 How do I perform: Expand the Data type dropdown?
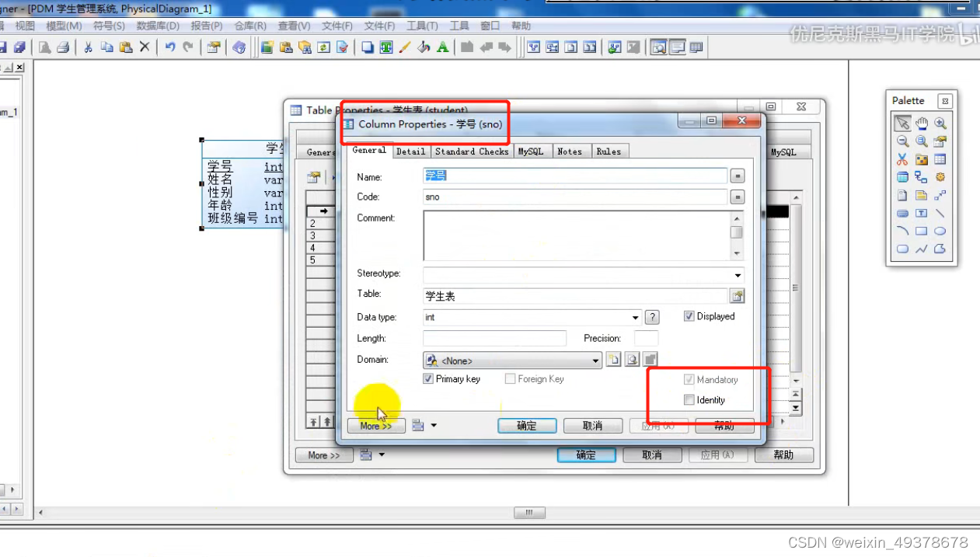click(x=635, y=317)
